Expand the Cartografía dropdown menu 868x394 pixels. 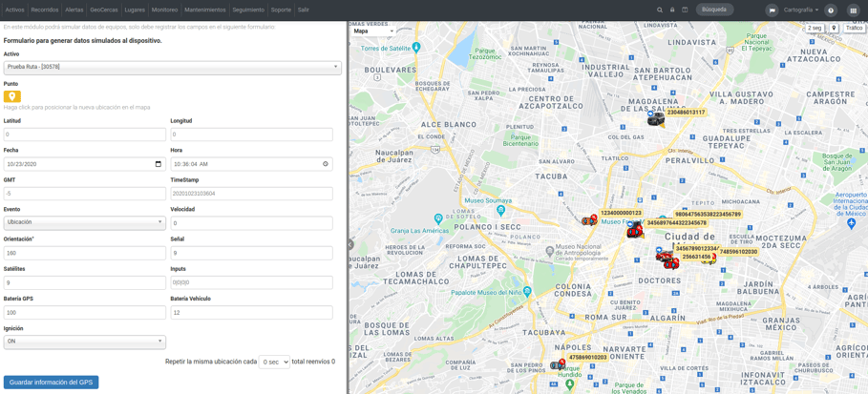[x=801, y=10]
